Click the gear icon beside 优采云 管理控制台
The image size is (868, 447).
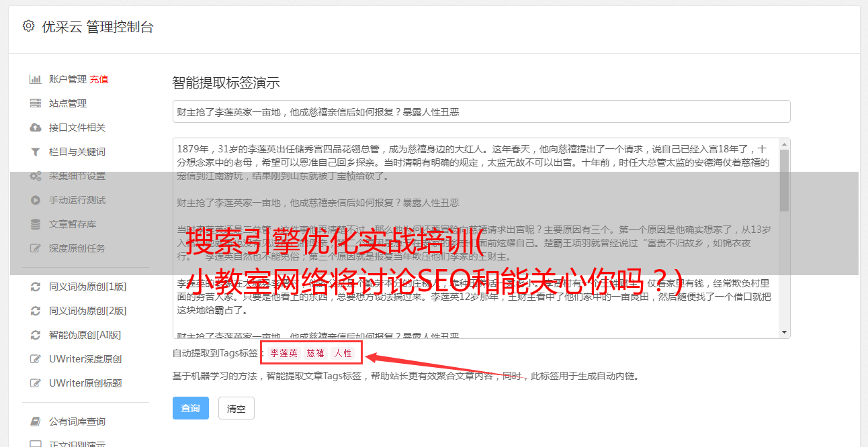tap(28, 26)
